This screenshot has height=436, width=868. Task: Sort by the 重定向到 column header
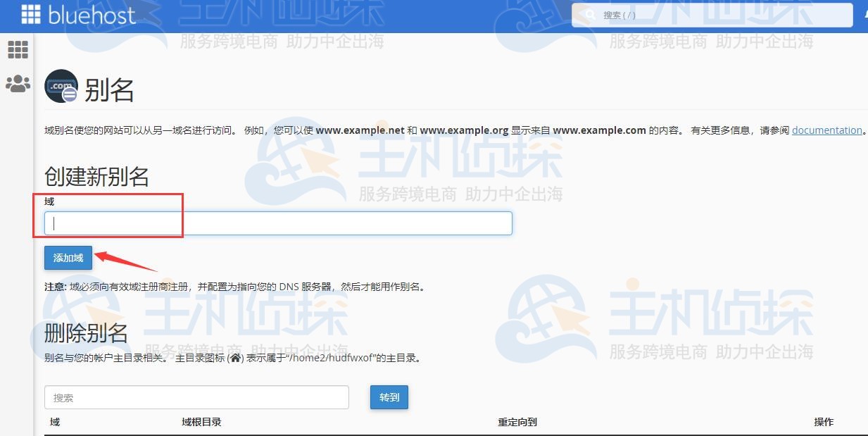(517, 422)
